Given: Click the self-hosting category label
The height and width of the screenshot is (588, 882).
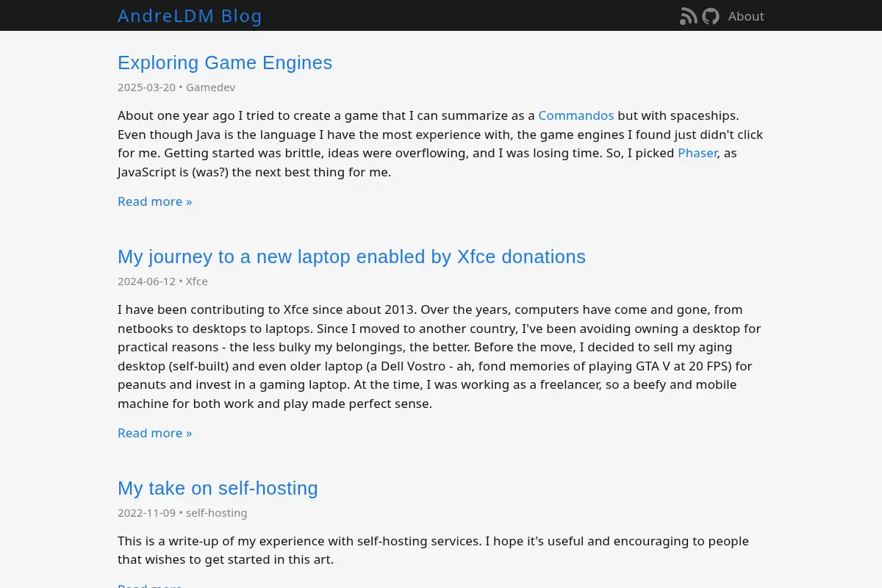Looking at the screenshot, I should [x=216, y=513].
